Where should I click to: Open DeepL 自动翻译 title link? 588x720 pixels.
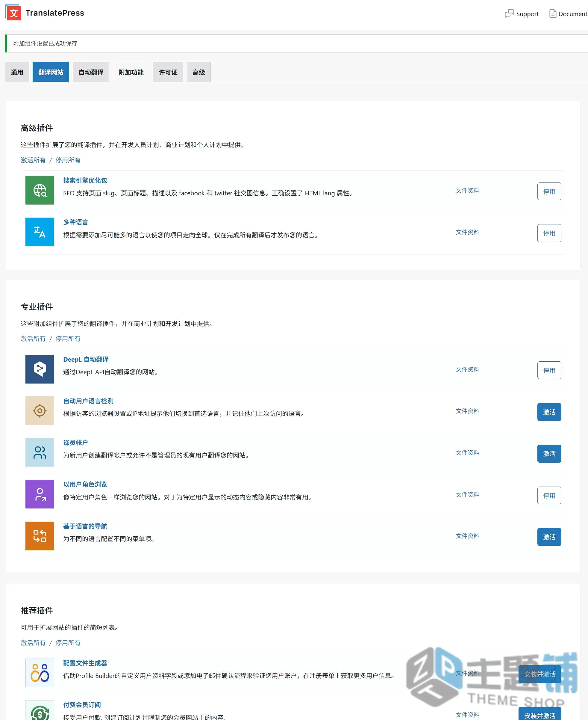tap(86, 359)
